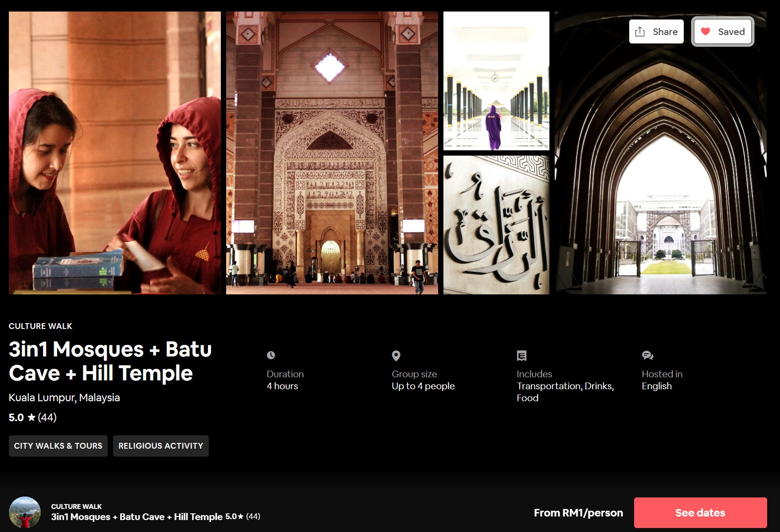This screenshot has width=780, height=532.
Task: Select the RELIGIOUS ACTIVITY tag
Action: click(x=161, y=446)
